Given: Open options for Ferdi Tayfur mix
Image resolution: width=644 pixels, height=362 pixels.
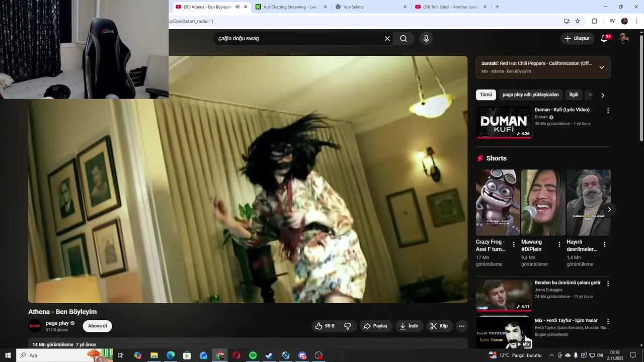Looking at the screenshot, I should coord(608,321).
